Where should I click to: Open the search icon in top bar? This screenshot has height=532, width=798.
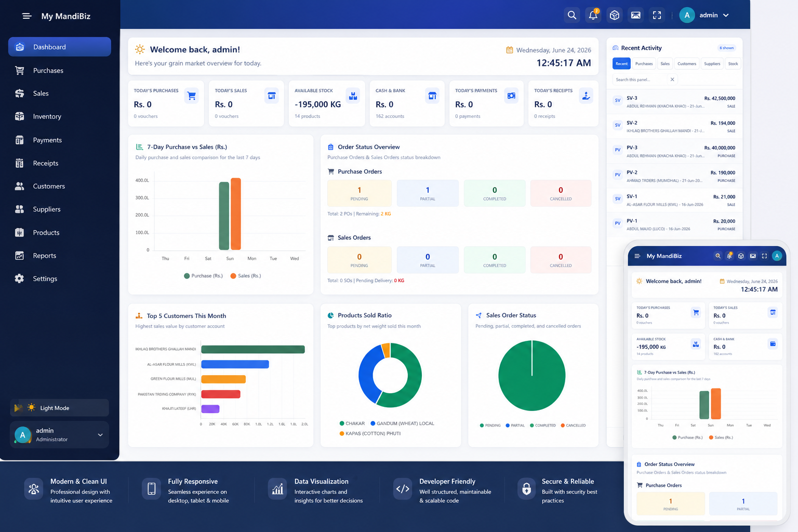point(572,15)
